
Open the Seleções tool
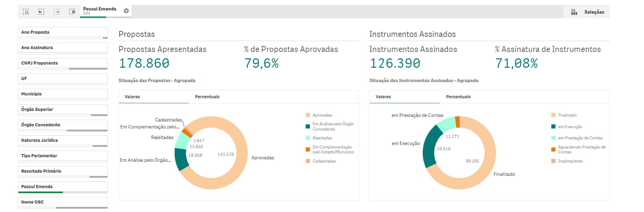pyautogui.click(x=588, y=12)
